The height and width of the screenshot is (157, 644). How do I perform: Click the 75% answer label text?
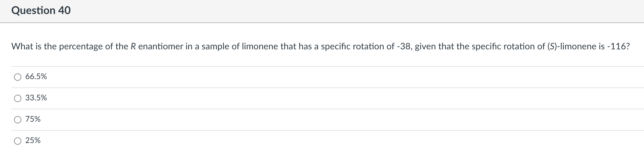coord(33,119)
